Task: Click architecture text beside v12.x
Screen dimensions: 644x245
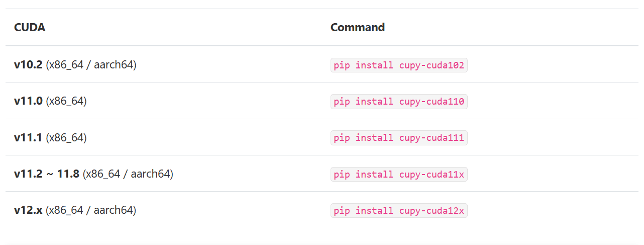Action: 91,210
